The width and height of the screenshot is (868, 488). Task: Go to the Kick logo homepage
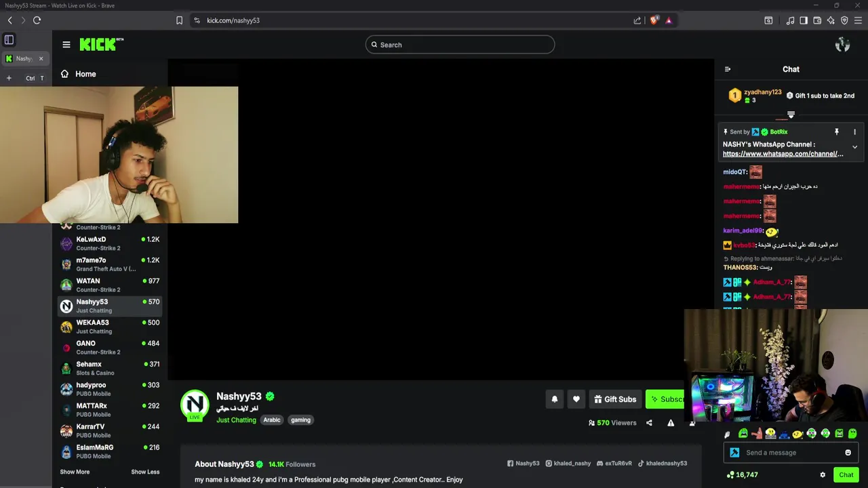101,44
